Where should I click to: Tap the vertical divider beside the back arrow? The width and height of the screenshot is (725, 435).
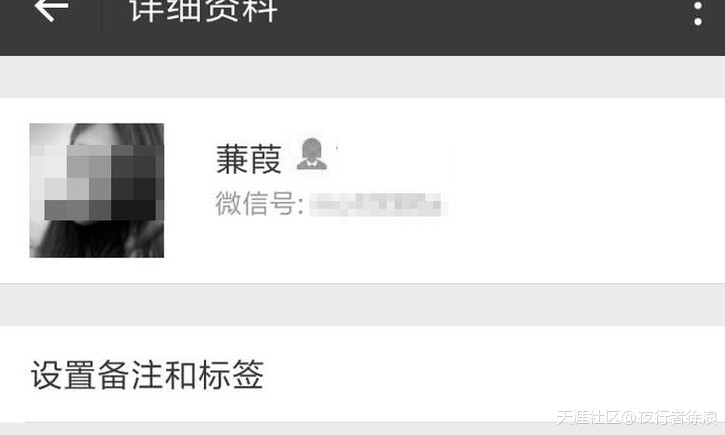coord(102,15)
